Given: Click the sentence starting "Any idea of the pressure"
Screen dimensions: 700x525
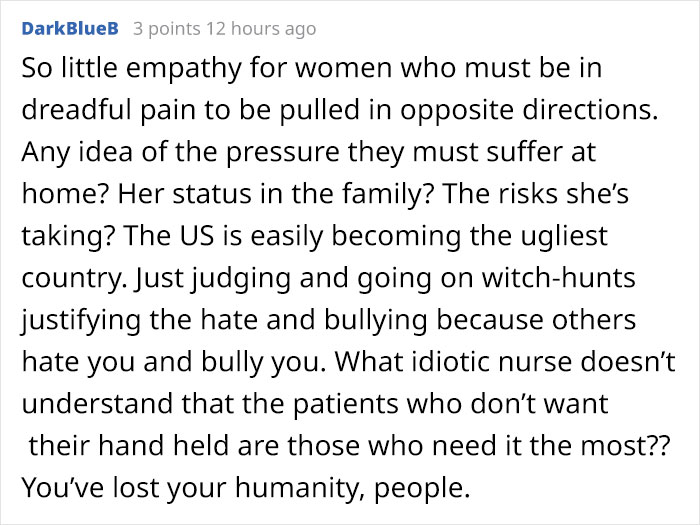Looking at the screenshot, I should [x=308, y=152].
